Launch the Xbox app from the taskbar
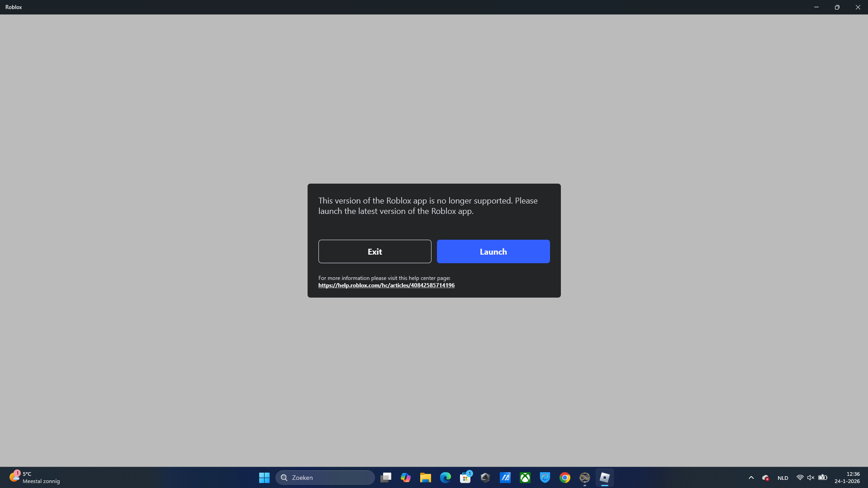The image size is (868, 488). pyautogui.click(x=525, y=477)
